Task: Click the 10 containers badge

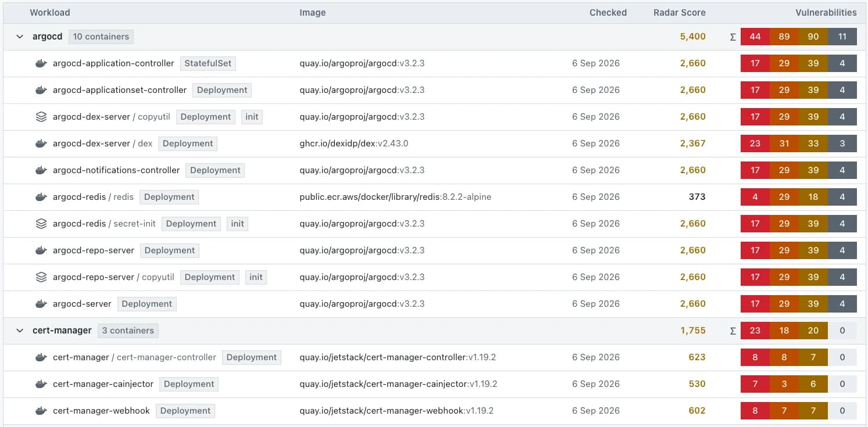Action: [101, 37]
